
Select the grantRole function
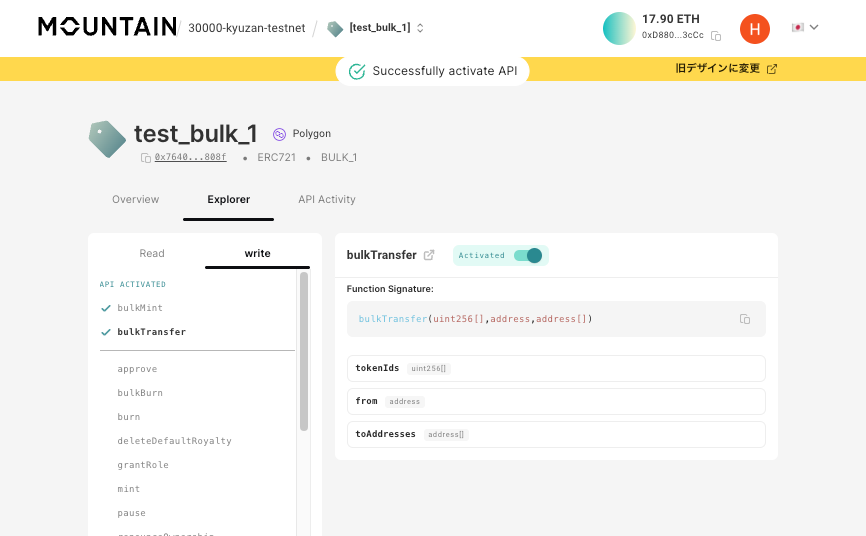[143, 465]
